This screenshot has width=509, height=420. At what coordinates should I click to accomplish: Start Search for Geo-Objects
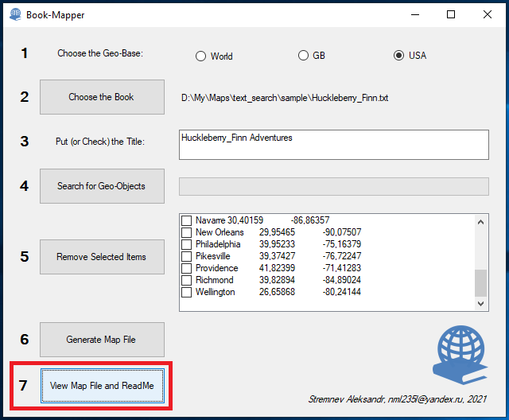tap(102, 186)
